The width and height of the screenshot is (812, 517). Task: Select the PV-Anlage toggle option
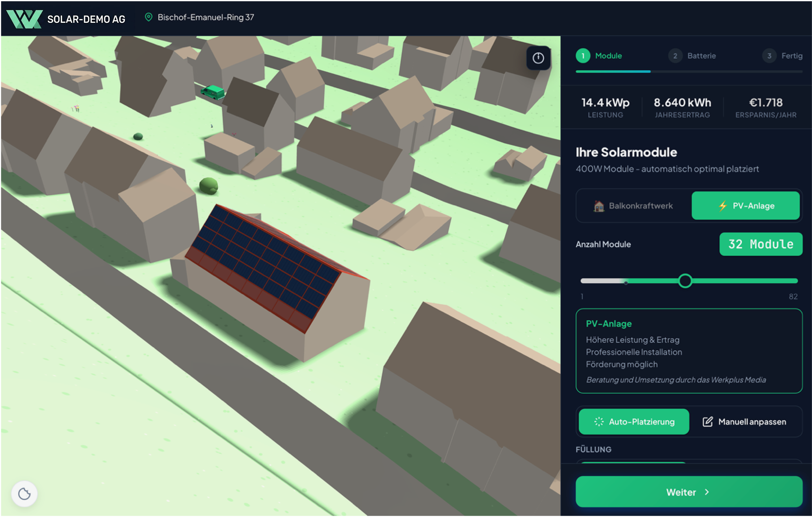click(x=746, y=206)
